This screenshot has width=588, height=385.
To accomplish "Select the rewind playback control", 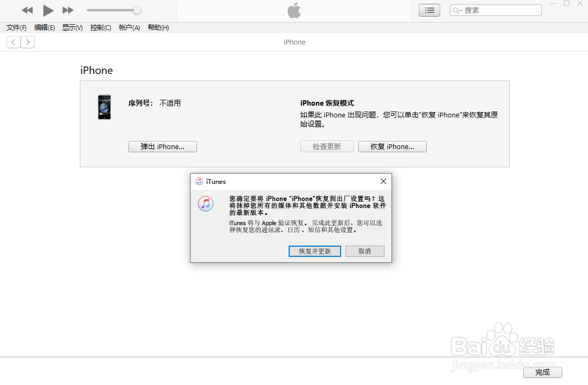I will 27,10.
